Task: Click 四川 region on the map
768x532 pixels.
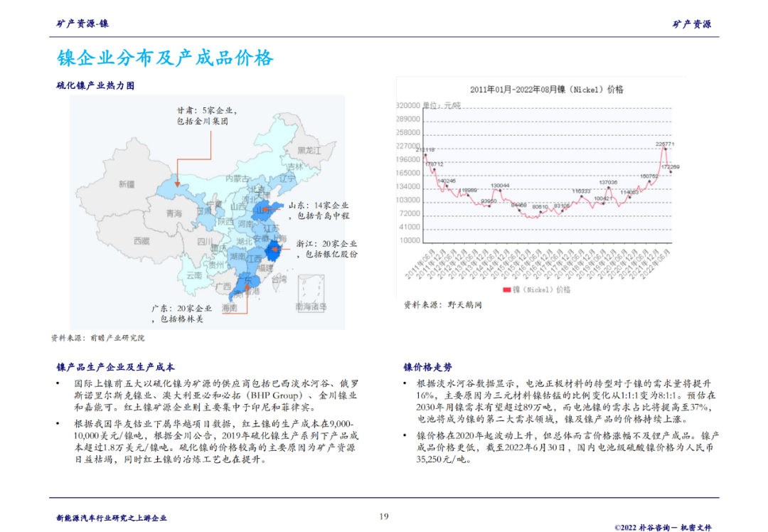Action: pyautogui.click(x=205, y=242)
